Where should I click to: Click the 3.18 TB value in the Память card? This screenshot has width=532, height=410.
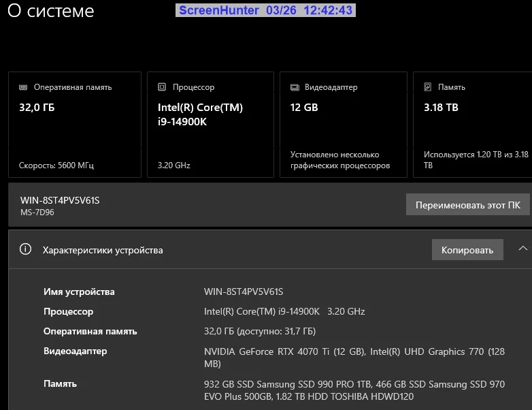(x=441, y=108)
